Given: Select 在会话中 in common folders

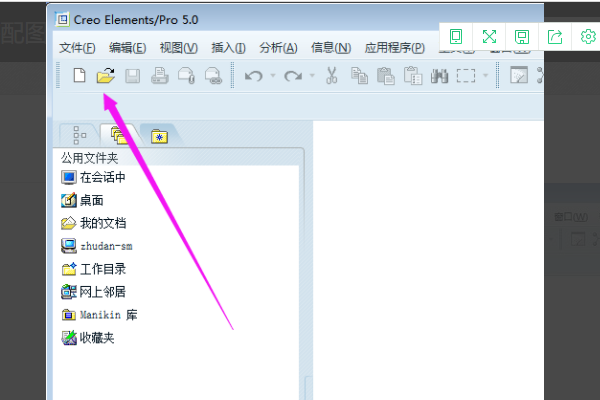Looking at the screenshot, I should [93, 177].
